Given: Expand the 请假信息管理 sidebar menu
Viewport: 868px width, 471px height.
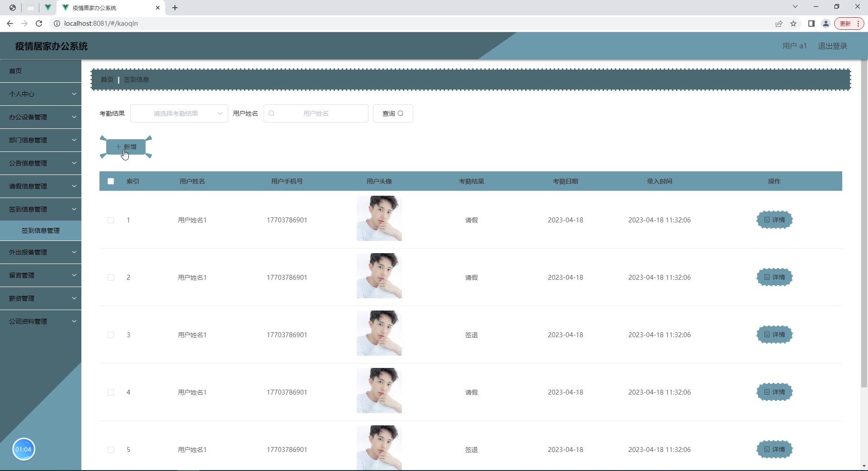Looking at the screenshot, I should point(41,186).
